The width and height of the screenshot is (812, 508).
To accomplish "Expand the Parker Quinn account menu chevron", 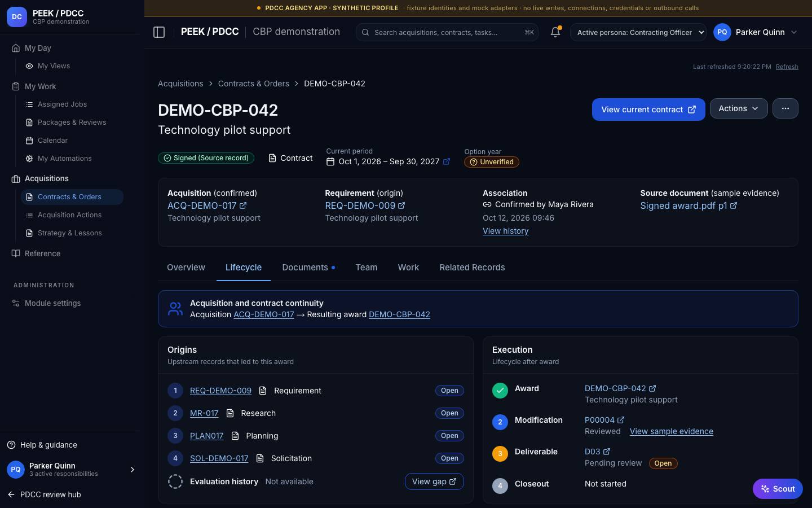I will coord(794,32).
